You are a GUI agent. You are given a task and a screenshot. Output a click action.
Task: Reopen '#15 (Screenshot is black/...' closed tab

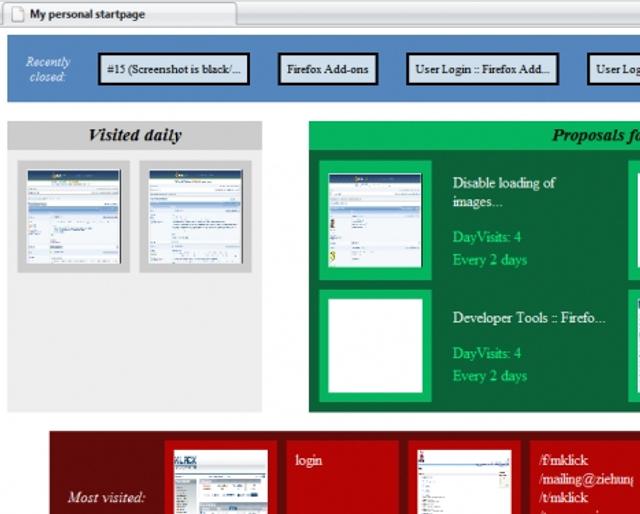click(x=174, y=69)
